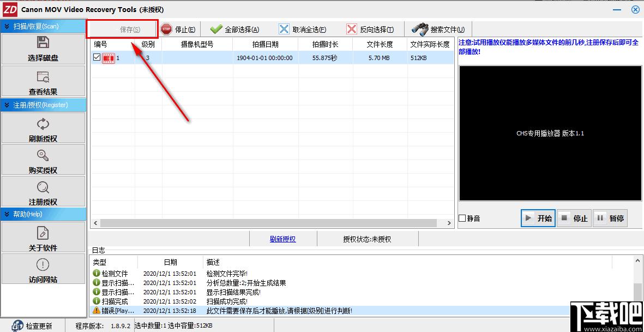Click the red STOP 停止(E) toolbar button
644x332 pixels.
point(178,29)
